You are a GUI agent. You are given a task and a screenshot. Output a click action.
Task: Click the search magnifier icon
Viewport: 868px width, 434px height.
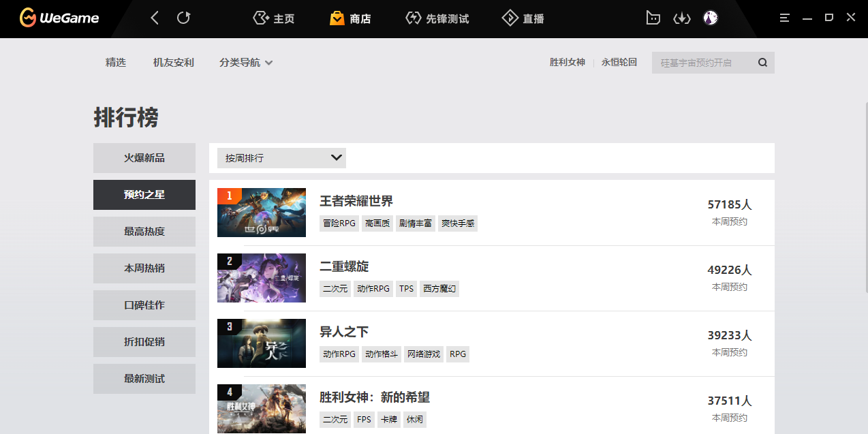(x=762, y=63)
